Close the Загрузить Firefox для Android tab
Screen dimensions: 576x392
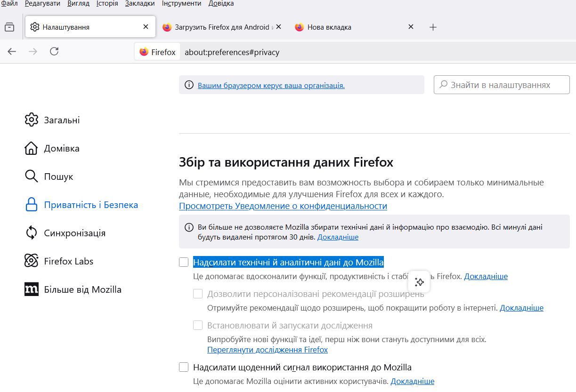[x=278, y=27]
